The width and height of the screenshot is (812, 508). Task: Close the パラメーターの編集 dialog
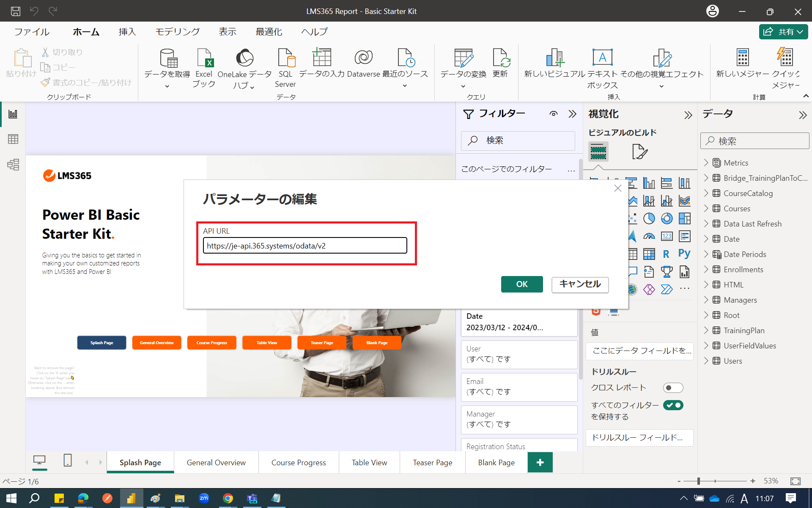[x=618, y=188]
